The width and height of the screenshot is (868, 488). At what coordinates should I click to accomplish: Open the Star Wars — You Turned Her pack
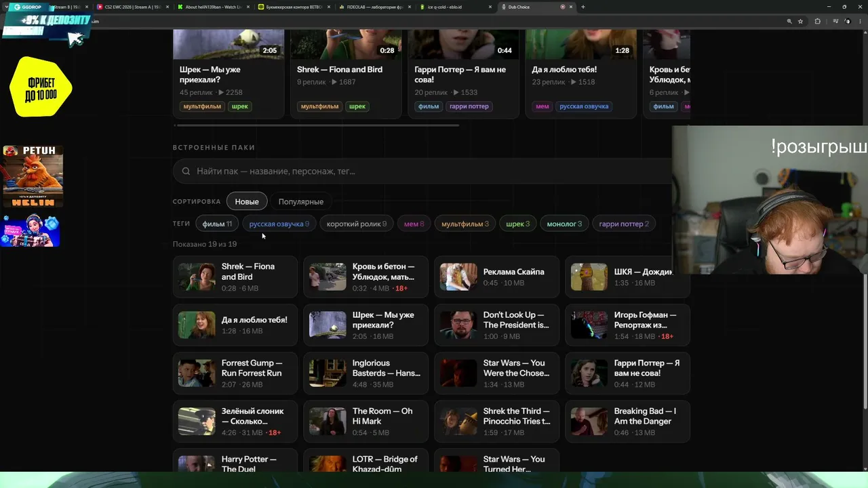(496, 460)
